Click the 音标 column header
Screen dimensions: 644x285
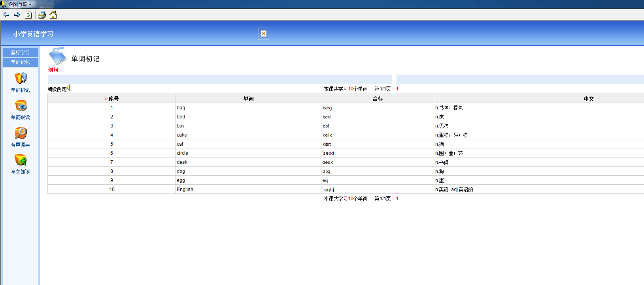coord(378,99)
